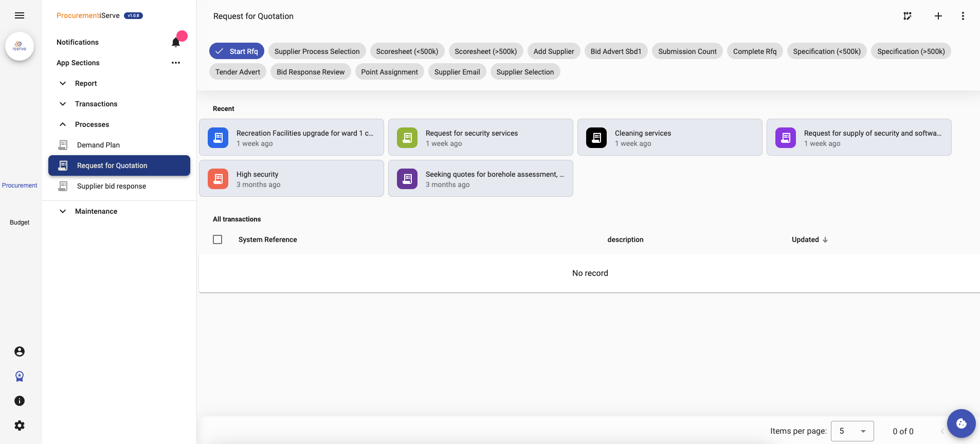Image resolution: width=980 pixels, height=444 pixels.
Task: Toggle the Start Rfq filter chip
Action: click(237, 51)
